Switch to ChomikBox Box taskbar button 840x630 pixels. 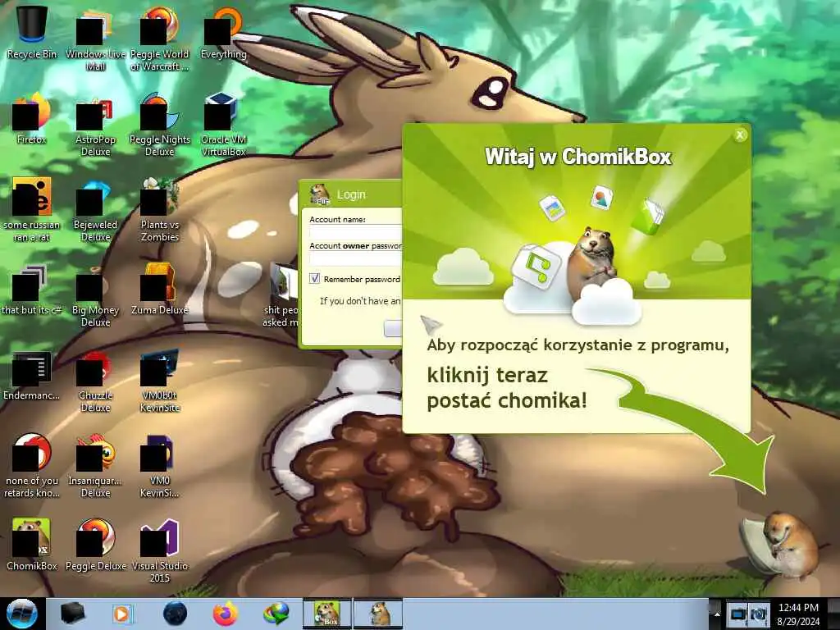(x=327, y=614)
